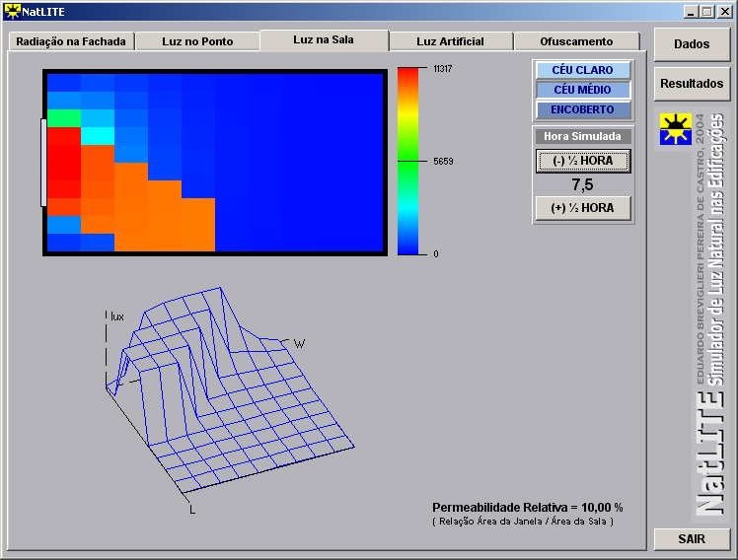Click the rainbow illuminance color scale bar
Image resolution: width=738 pixels, height=560 pixels.
tap(407, 161)
